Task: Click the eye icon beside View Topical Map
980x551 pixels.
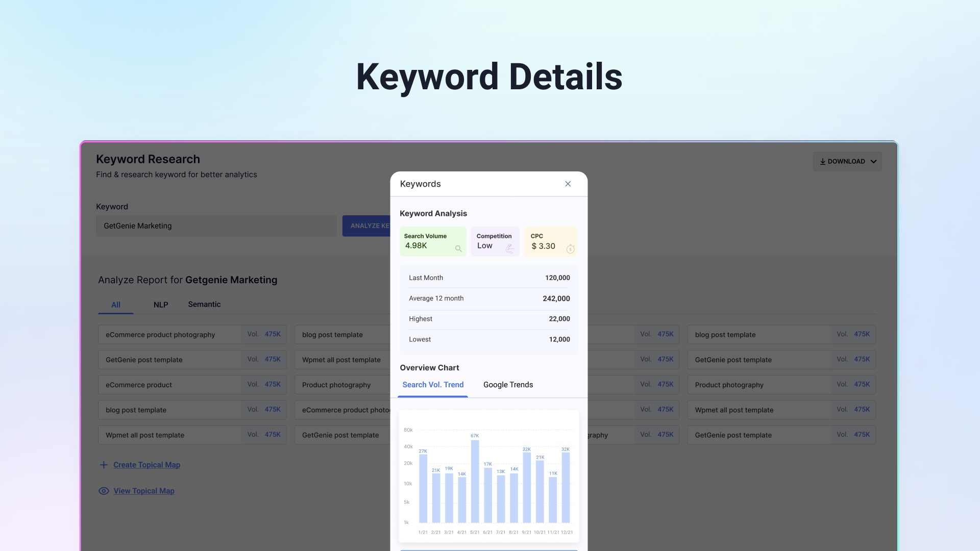Action: (104, 491)
